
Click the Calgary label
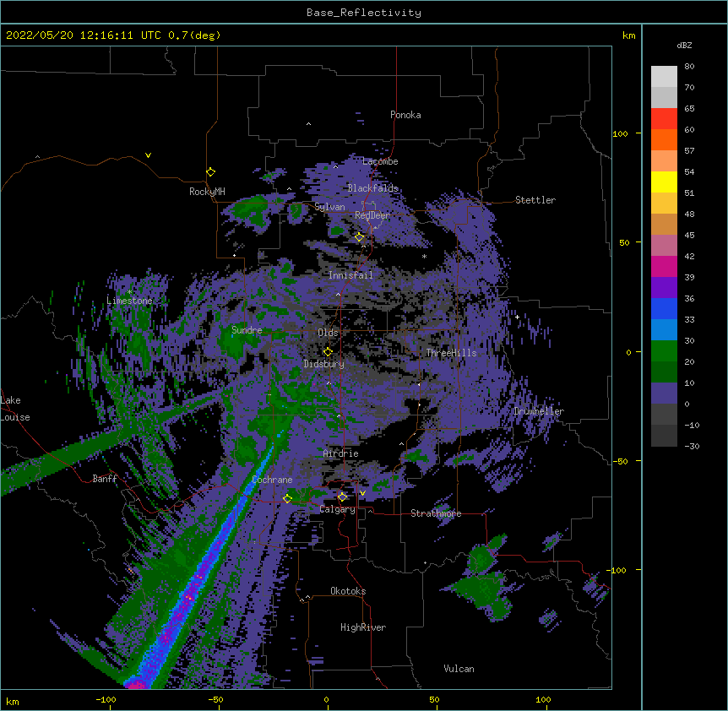tap(337, 509)
